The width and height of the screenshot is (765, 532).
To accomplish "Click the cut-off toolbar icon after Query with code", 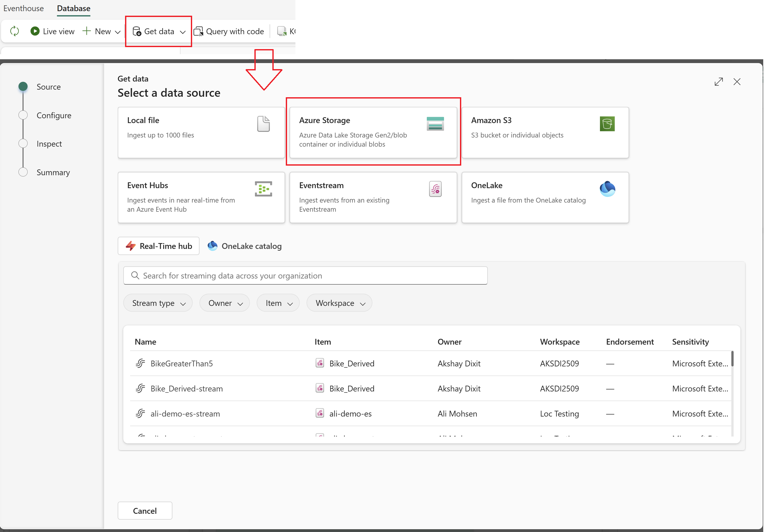I will tap(282, 31).
